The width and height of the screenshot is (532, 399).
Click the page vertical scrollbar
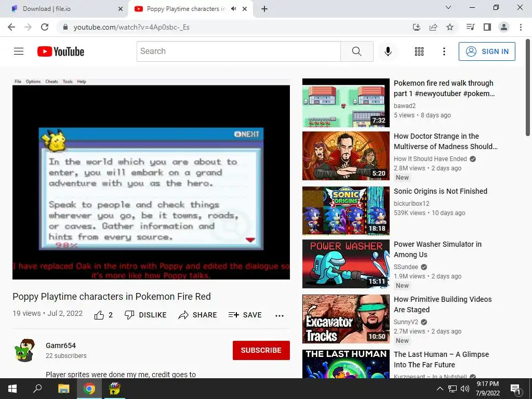[528, 88]
